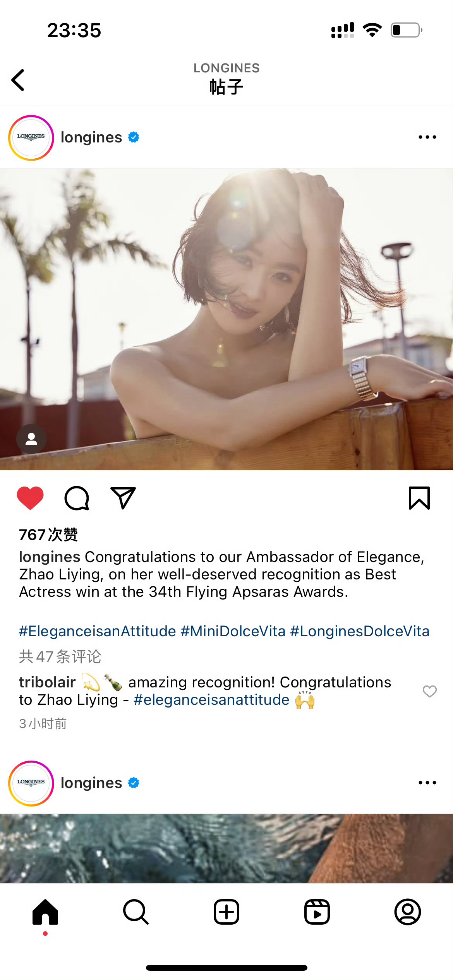Open the three-dot options menu on second post
453x980 pixels.
point(427,783)
